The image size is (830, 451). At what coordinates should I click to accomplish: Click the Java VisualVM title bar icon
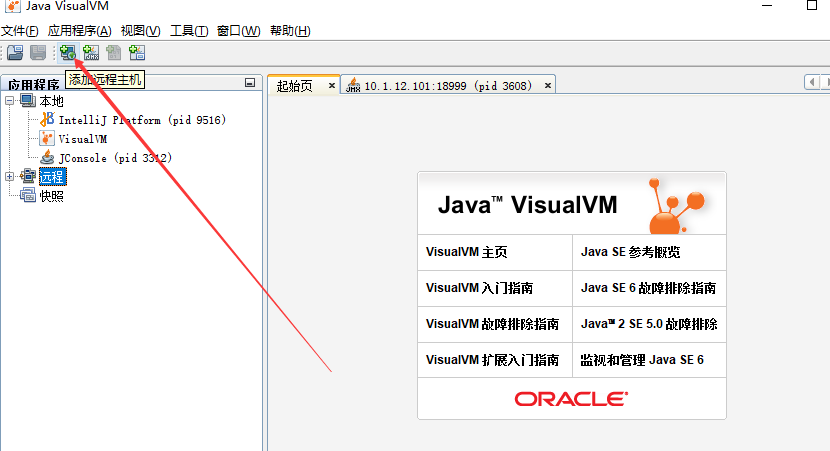coord(12,6)
